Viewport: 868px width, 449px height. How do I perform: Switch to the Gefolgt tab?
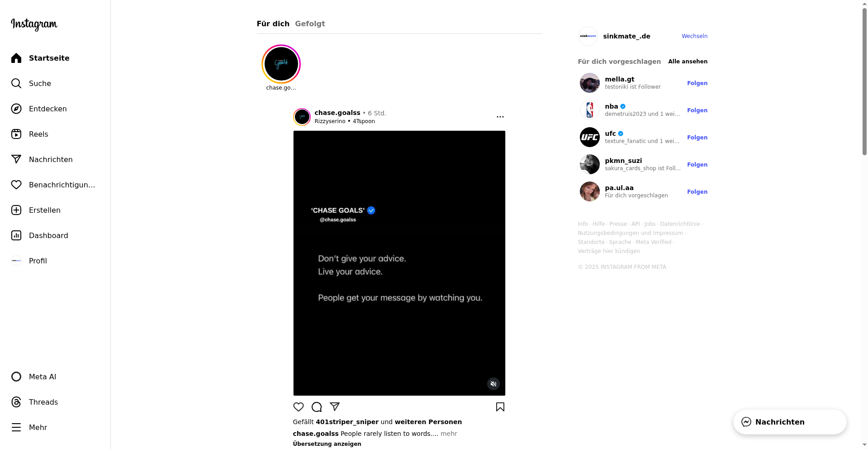coord(310,24)
